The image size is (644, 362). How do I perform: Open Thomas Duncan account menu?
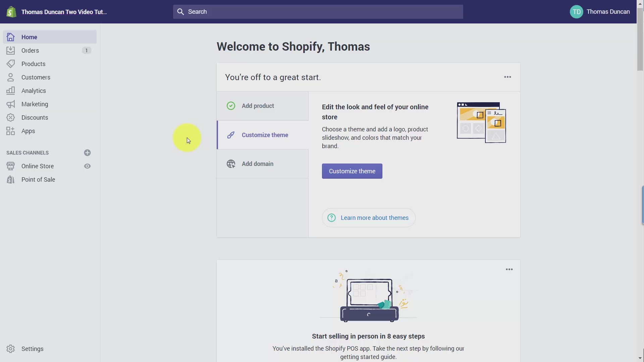tap(600, 12)
